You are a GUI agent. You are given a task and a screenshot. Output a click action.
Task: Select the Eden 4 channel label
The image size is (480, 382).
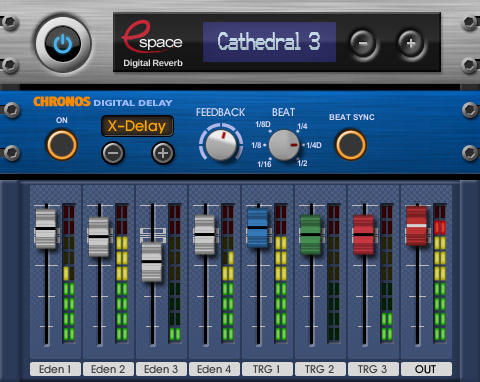pyautogui.click(x=214, y=369)
